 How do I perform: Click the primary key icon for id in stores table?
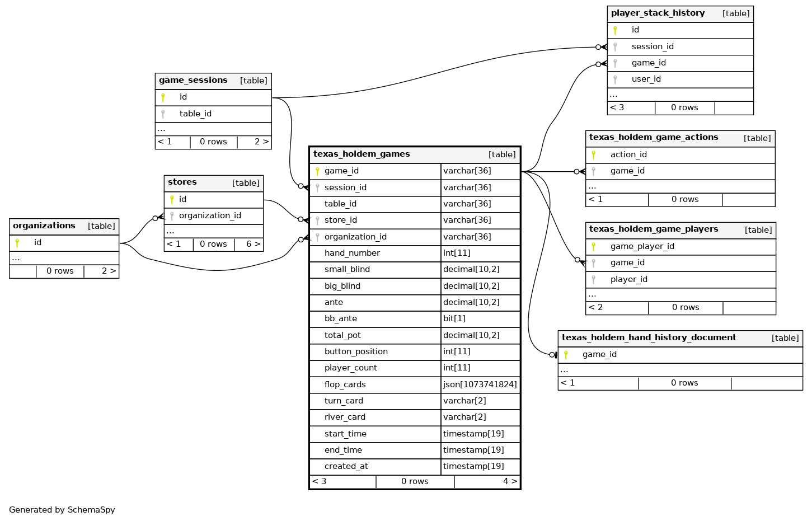[x=172, y=200]
